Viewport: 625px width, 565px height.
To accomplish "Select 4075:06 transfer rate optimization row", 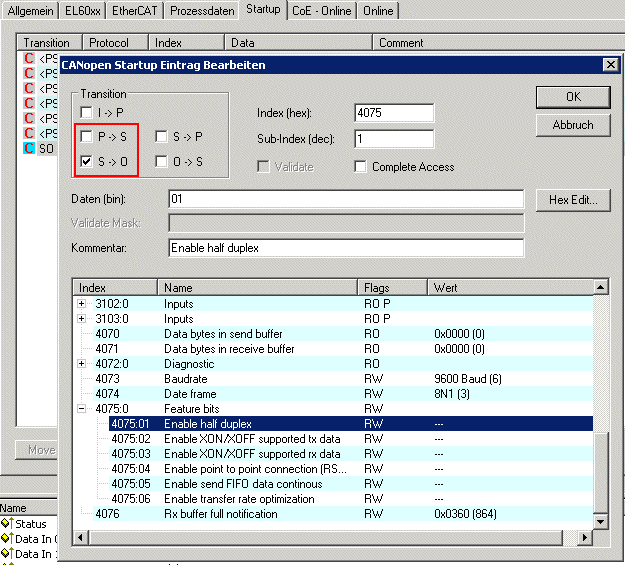I will point(351,499).
